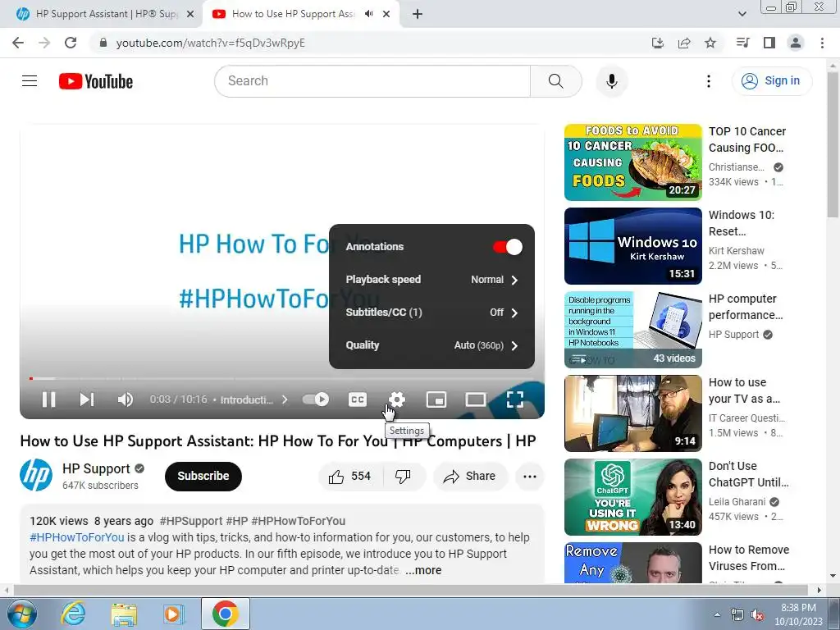Go back to the previous page

pos(18,43)
